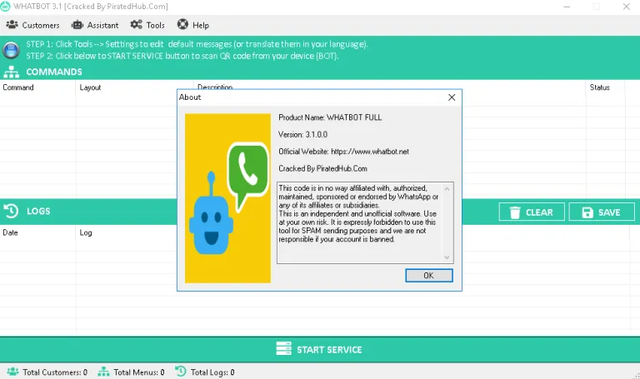
Task: Click the disclaimer text box scroll down arrow
Action: tap(447, 257)
